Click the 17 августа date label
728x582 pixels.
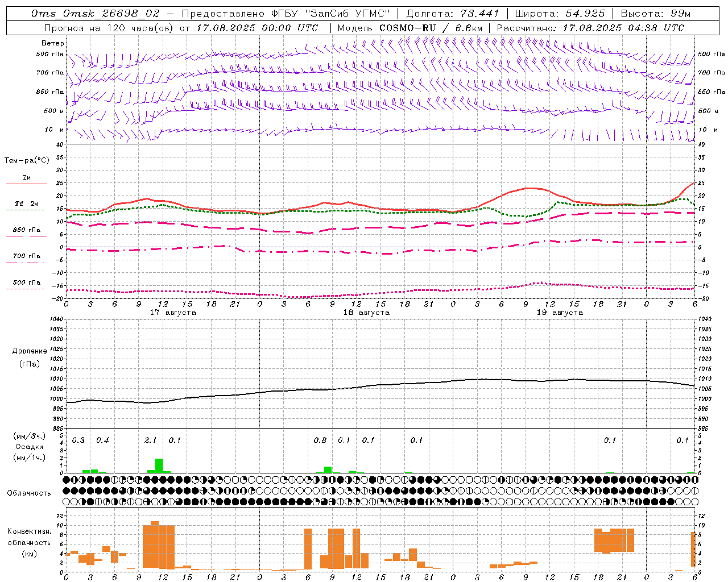[x=173, y=313]
